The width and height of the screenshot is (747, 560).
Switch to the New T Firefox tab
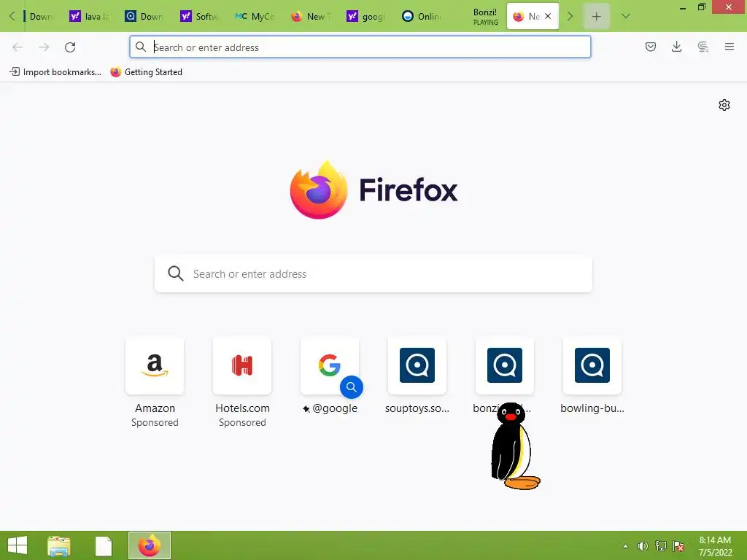click(310, 17)
